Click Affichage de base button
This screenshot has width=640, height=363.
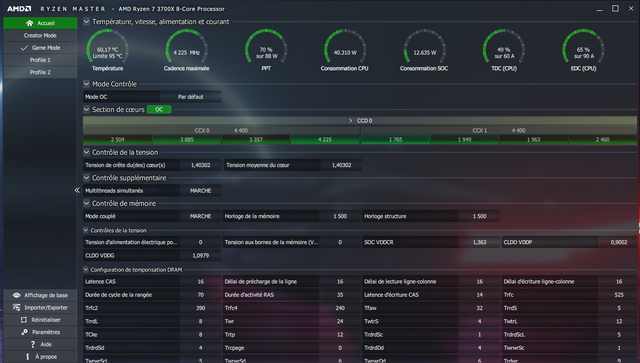click(40, 295)
